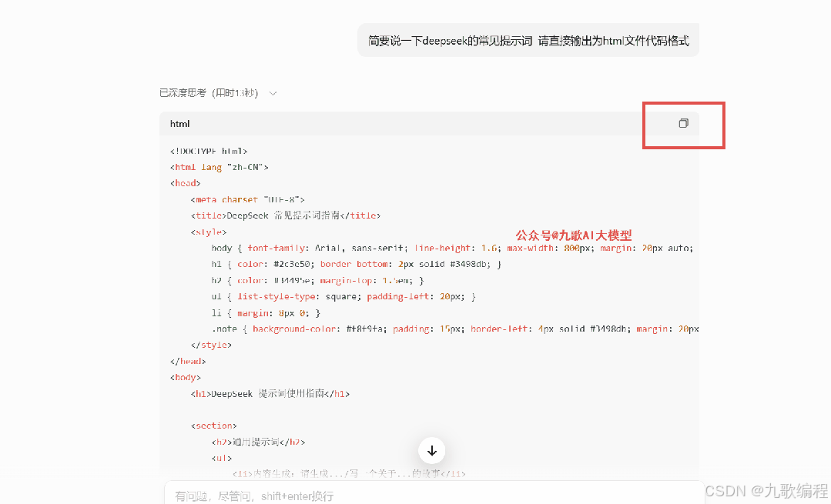The width and height of the screenshot is (831, 504).
Task: Select the opening head tag line
Action: point(186,183)
